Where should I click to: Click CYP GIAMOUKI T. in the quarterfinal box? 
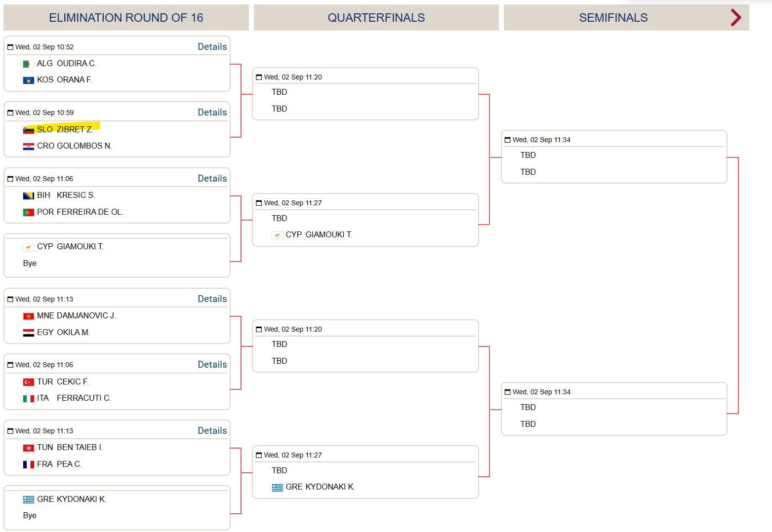click(x=312, y=235)
